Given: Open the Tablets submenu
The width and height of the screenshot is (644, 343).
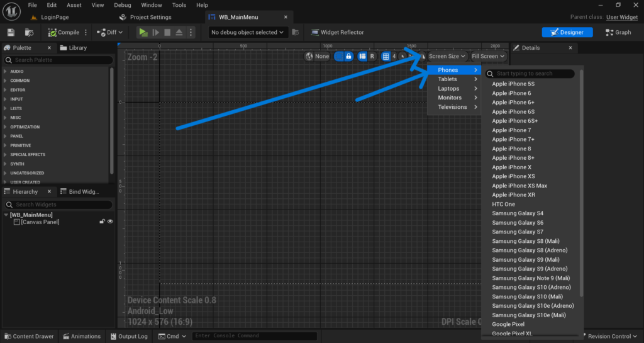Looking at the screenshot, I should (454, 79).
